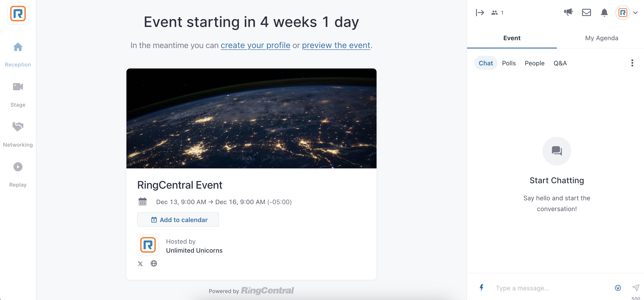Follow the create your profile link
The image size is (644, 300).
pos(255,45)
